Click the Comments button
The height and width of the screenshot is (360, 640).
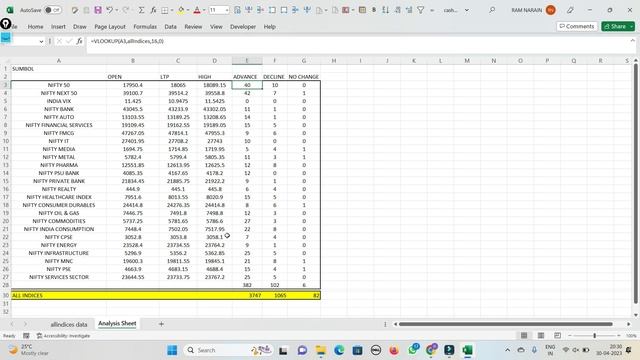pyautogui.click(x=577, y=27)
